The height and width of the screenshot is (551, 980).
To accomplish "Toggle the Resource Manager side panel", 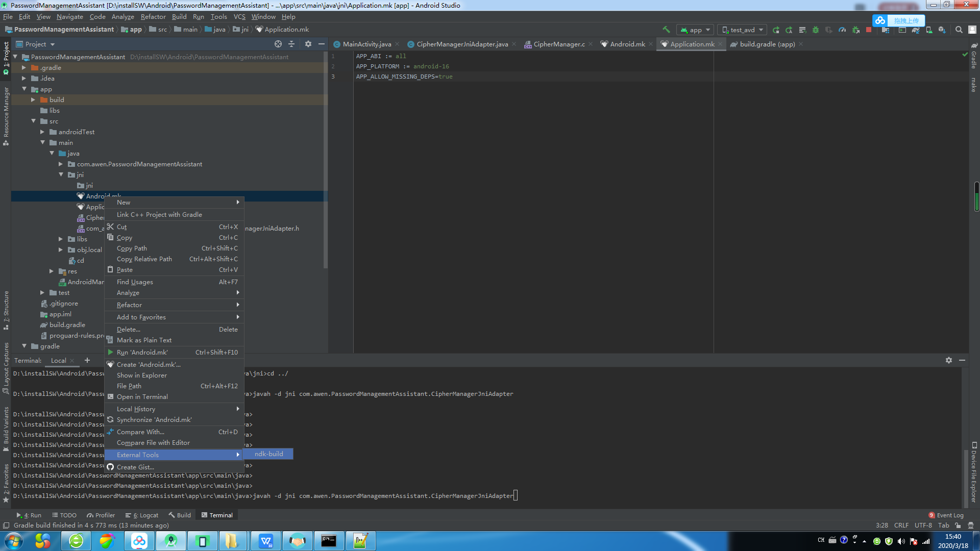I will (6, 116).
